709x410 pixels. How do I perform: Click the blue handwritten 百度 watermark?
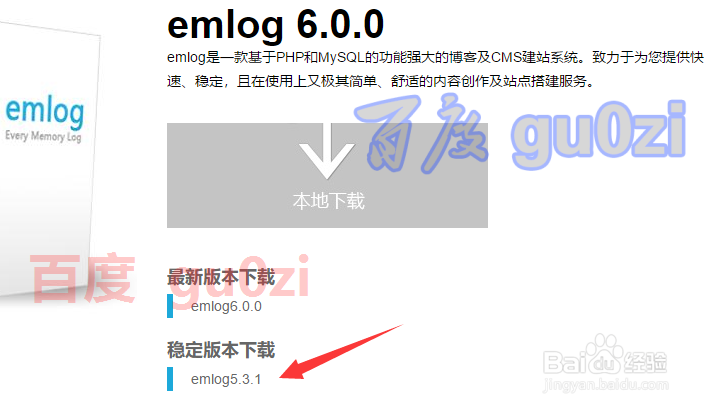[x=421, y=133]
